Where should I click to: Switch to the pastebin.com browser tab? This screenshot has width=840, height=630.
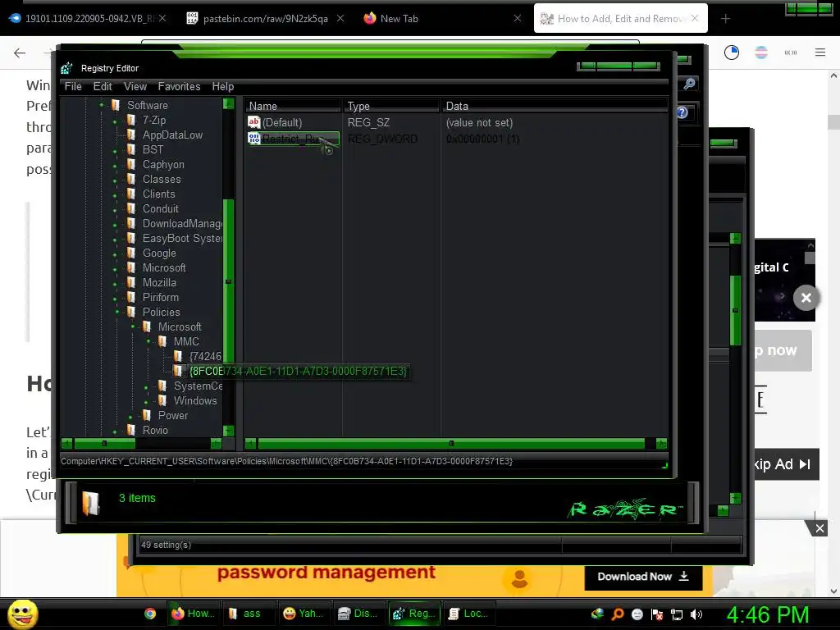[x=265, y=19]
